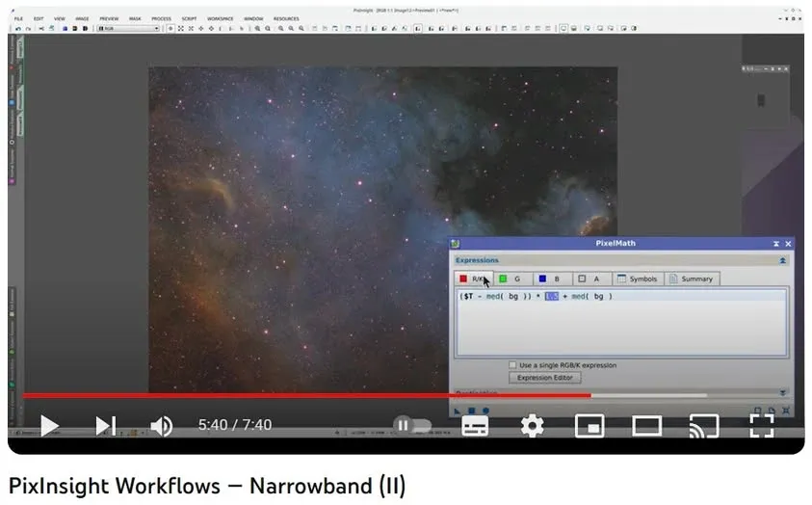
Task: Toggle the autoplay switch
Action: tap(412, 426)
